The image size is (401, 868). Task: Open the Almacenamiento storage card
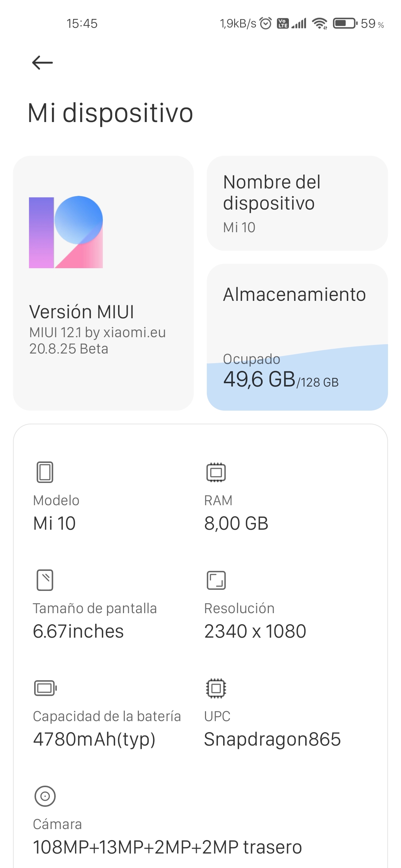[x=297, y=337]
